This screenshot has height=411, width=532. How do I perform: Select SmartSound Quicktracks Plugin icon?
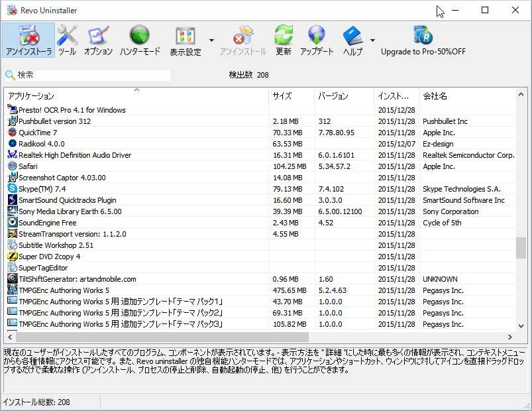tap(12, 200)
